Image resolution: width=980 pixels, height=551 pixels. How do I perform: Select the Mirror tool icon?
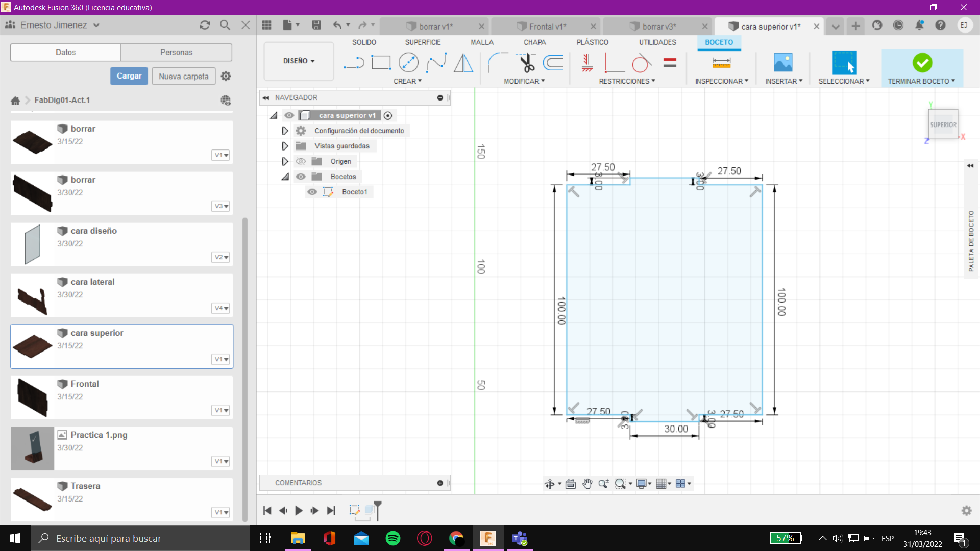tap(463, 63)
